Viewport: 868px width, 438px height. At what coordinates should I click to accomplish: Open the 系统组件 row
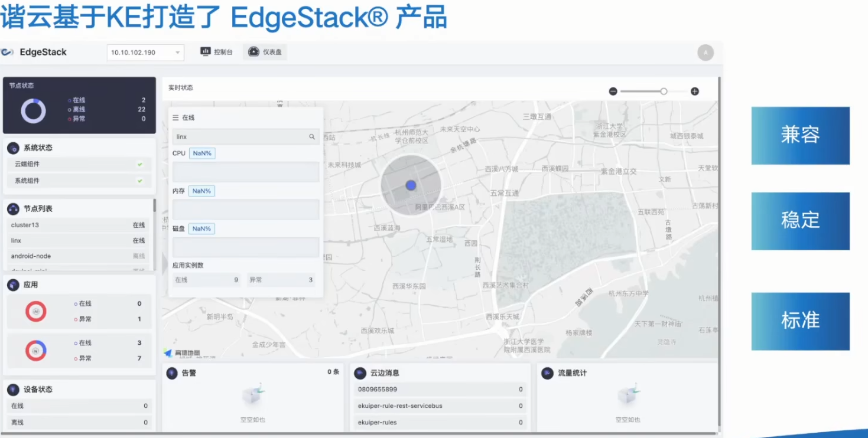(79, 181)
